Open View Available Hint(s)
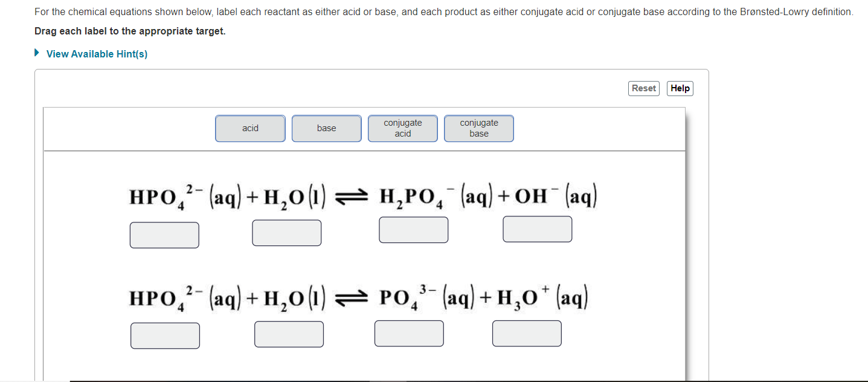Image resolution: width=868 pixels, height=382 pixels. (x=97, y=53)
